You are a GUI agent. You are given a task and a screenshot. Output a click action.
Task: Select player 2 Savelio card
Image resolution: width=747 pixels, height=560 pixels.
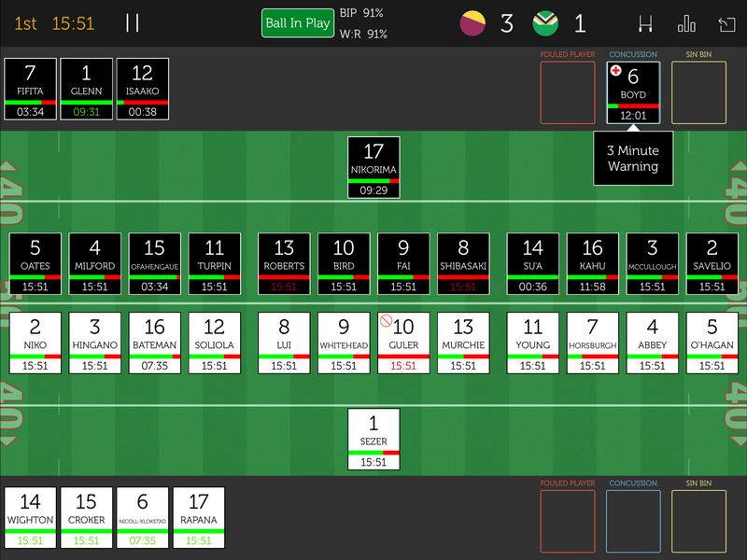tap(712, 264)
